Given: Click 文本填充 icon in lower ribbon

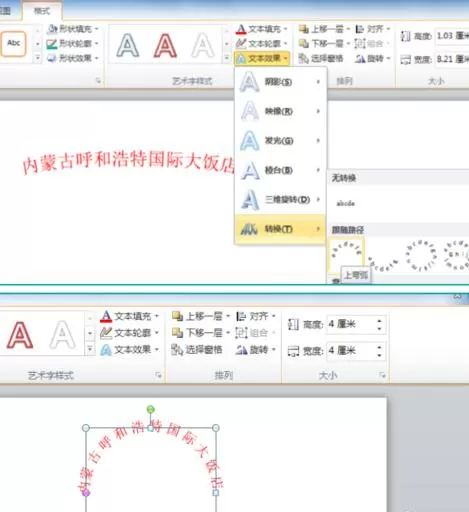Looking at the screenshot, I should pyautogui.click(x=106, y=316).
